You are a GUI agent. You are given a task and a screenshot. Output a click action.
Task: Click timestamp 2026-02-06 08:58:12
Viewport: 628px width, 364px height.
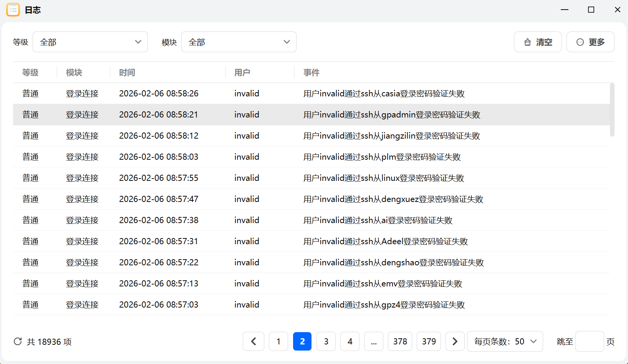(x=159, y=136)
